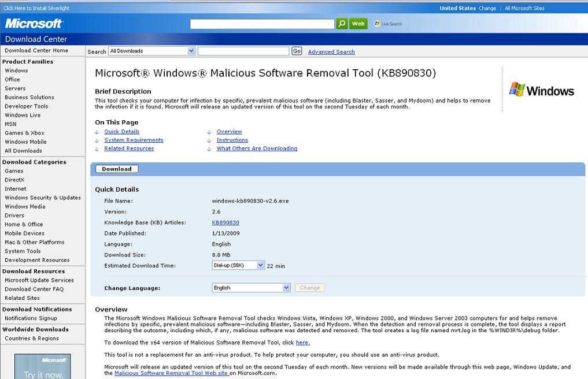This screenshot has width=588, height=379.
Task: Click the arrow icon beside Overview
Action: (209, 132)
